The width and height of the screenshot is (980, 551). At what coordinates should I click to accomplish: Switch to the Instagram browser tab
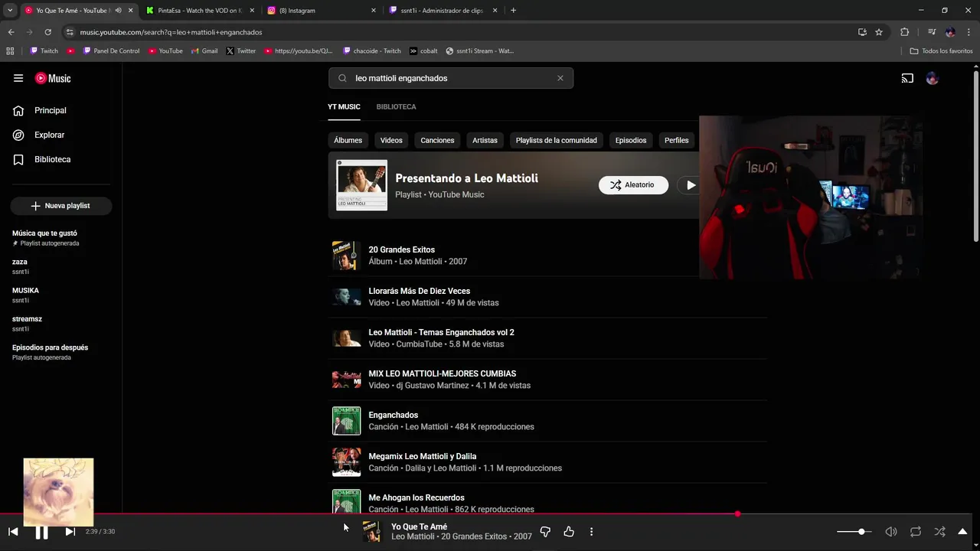[322, 11]
